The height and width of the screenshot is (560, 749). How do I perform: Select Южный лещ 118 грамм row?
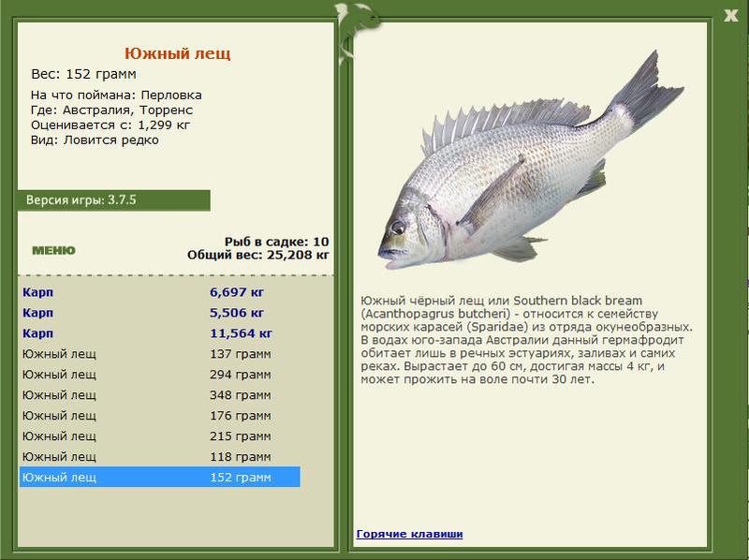[x=159, y=456]
